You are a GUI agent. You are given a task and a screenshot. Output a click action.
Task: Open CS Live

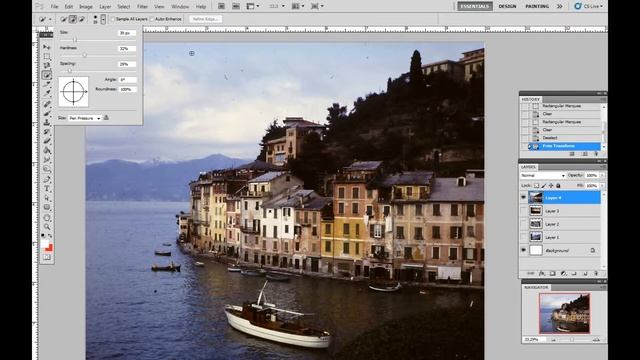588,7
